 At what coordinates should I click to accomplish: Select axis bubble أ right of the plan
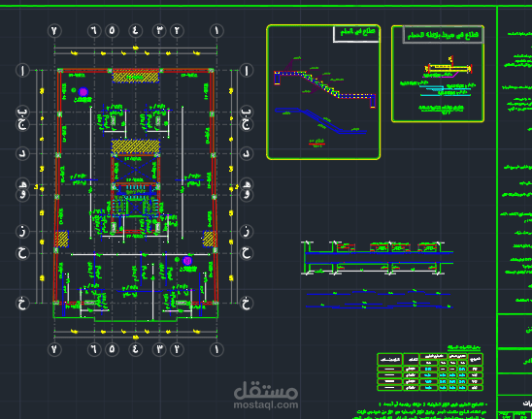pos(247,71)
